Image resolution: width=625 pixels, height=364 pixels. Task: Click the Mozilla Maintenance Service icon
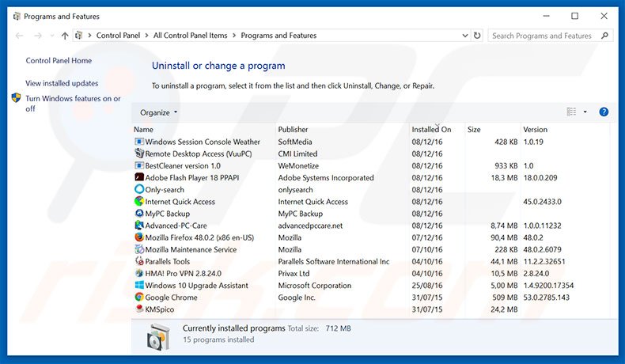point(139,249)
